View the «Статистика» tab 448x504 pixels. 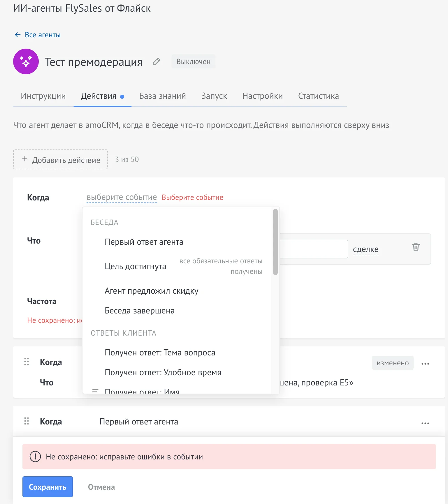tap(319, 96)
